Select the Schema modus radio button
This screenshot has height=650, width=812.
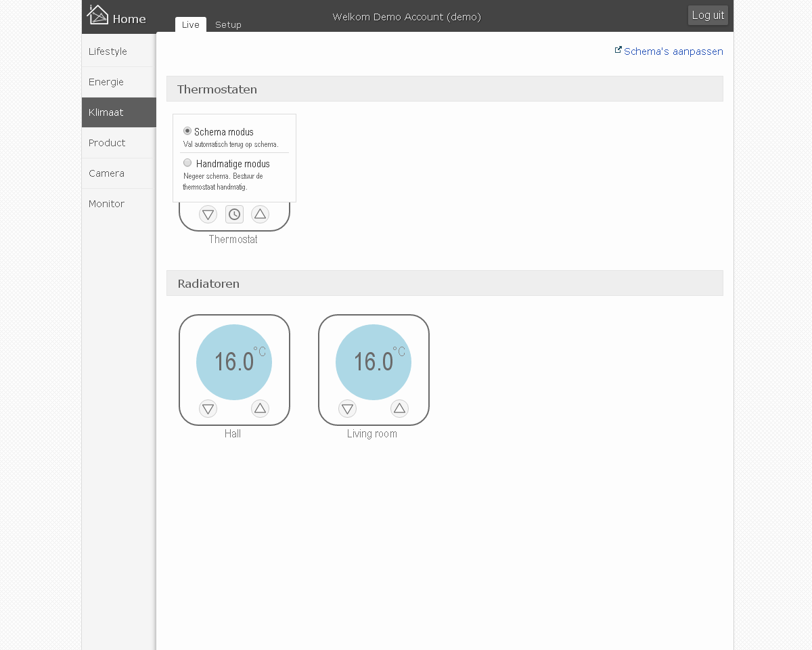coord(187,131)
